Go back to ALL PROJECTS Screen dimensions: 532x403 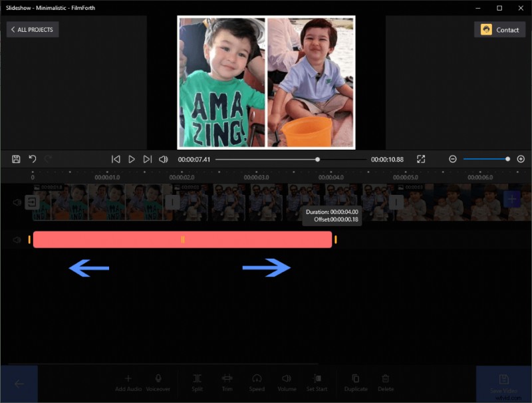click(32, 29)
